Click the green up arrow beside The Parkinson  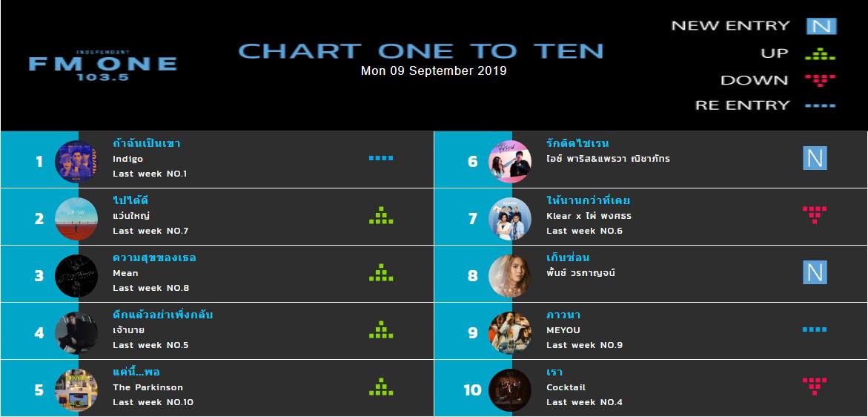[381, 387]
